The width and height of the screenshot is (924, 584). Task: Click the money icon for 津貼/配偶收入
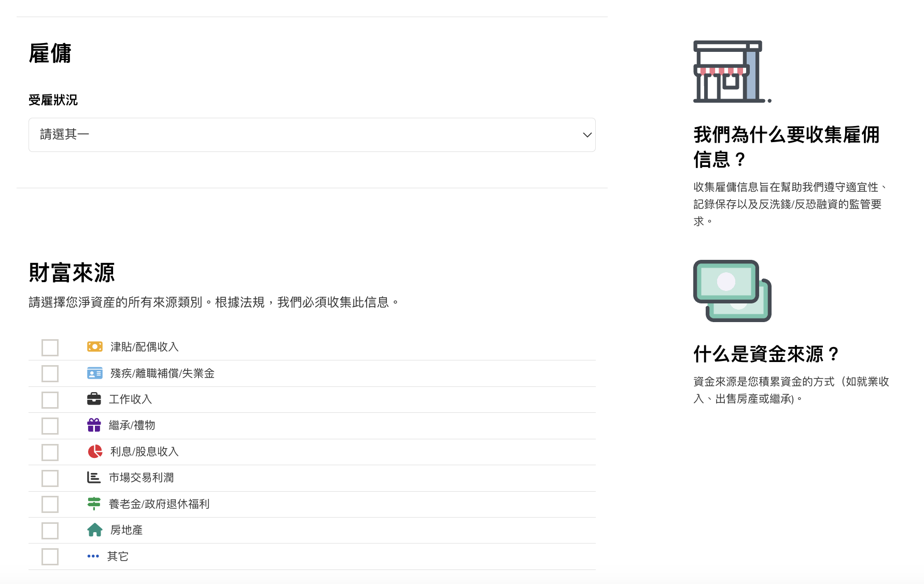[94, 346]
